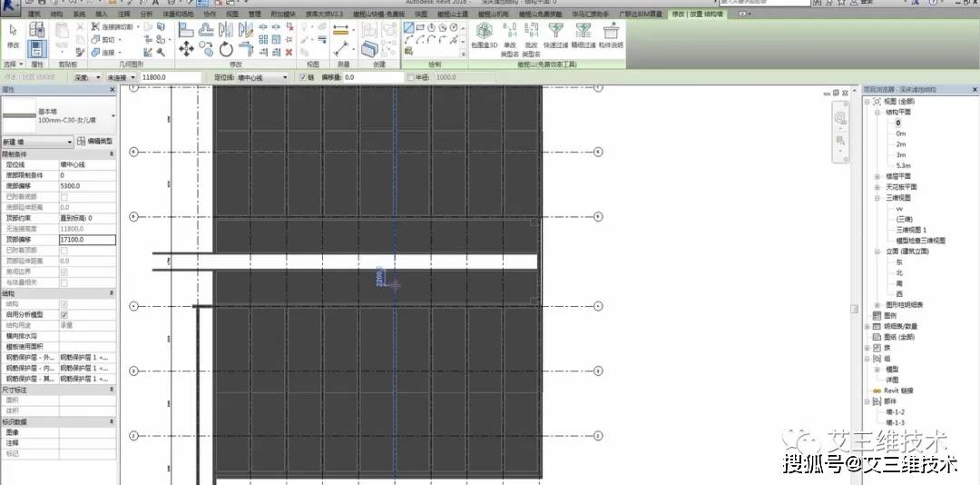The image size is (980, 485).
Task: Click the Properties palette icon in ribbon
Action: [x=37, y=49]
